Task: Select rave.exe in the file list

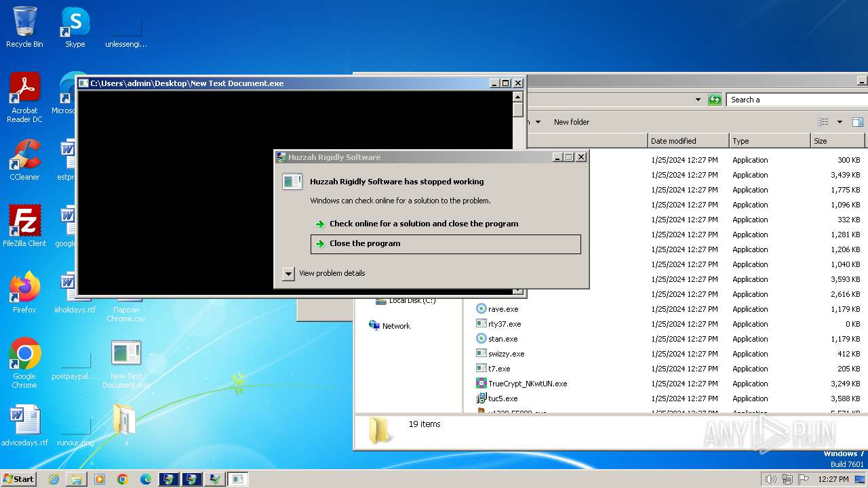Action: click(497, 309)
